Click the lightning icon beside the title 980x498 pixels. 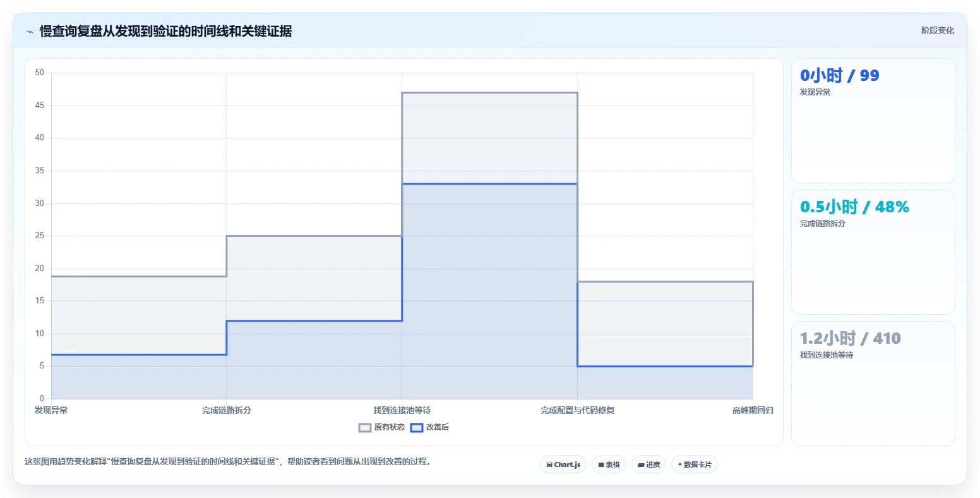click(x=30, y=32)
